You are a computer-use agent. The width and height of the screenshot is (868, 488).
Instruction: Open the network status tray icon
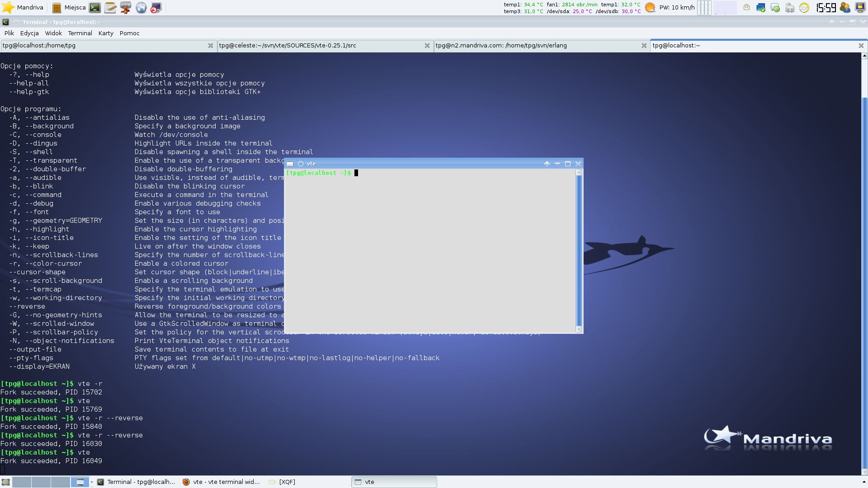pyautogui.click(x=760, y=7)
